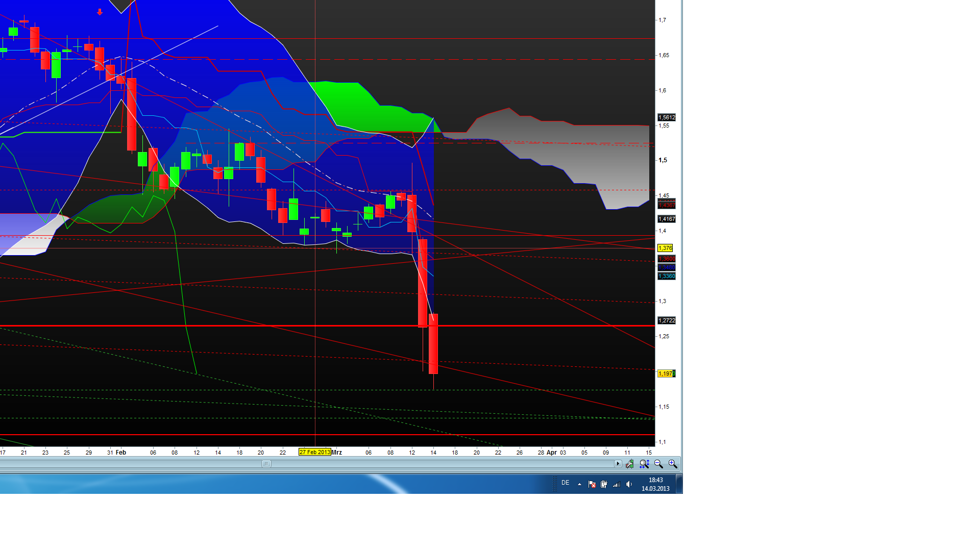Click scroll right arrow of chart scrollbar
Viewport: 980px width, 551px height.
tap(618, 464)
